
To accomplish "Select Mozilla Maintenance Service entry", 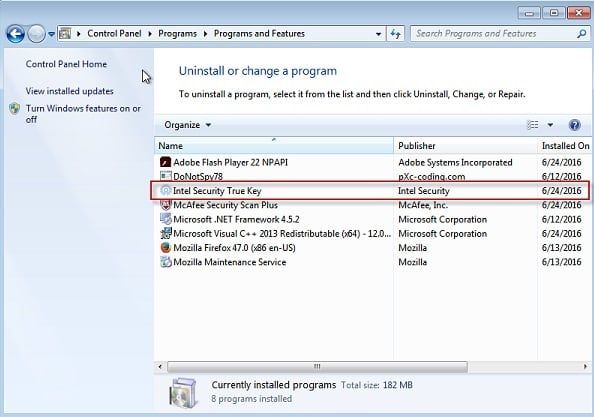I will coord(373,262).
